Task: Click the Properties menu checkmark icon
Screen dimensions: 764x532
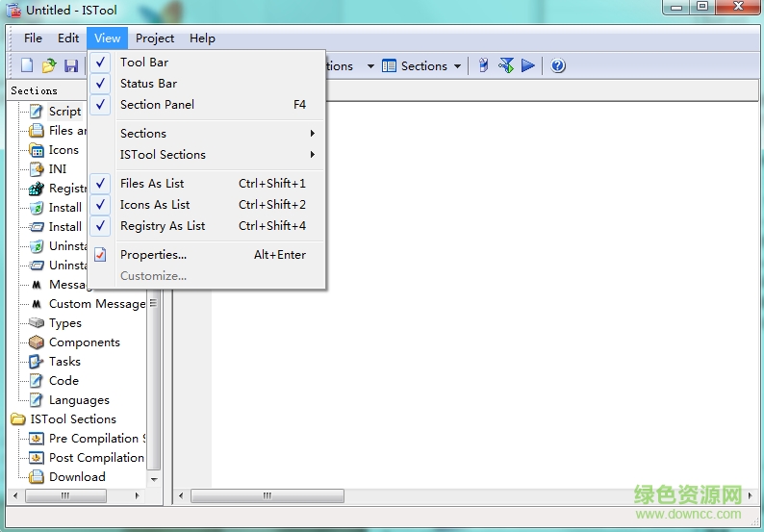Action: coord(100,254)
